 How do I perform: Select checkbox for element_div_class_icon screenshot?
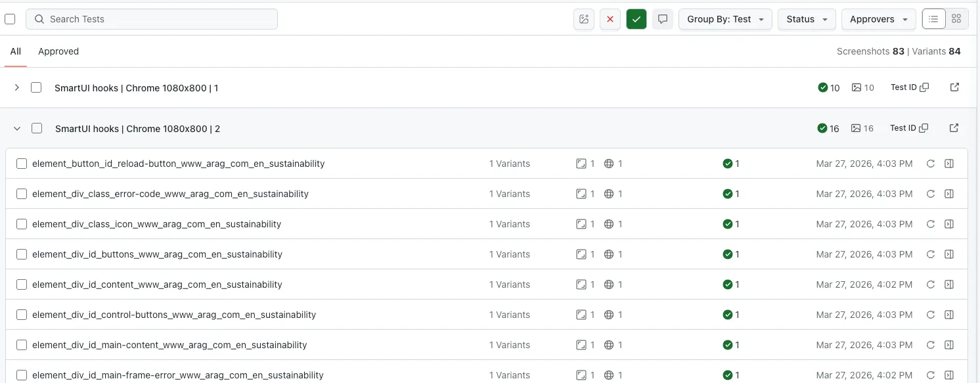[22, 224]
